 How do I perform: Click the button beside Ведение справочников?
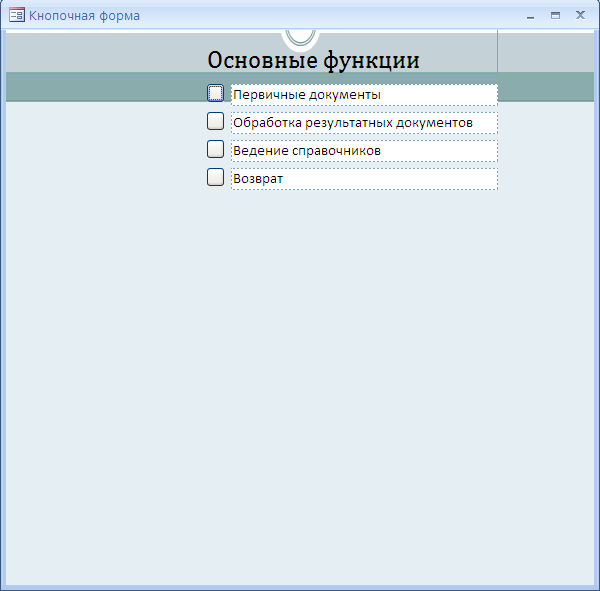[215, 149]
